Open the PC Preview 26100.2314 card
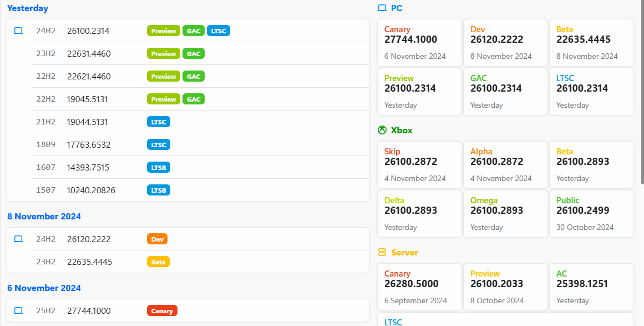The image size is (644, 326). pos(420,92)
